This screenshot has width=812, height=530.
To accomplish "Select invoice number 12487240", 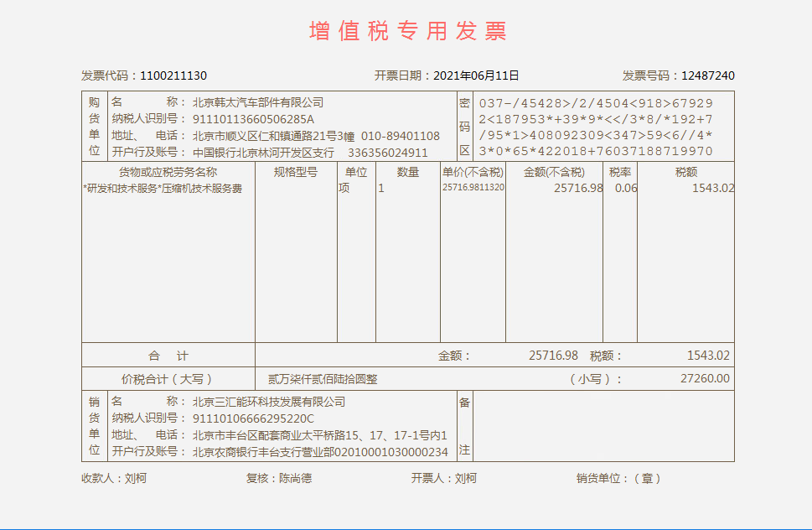I will (708, 75).
